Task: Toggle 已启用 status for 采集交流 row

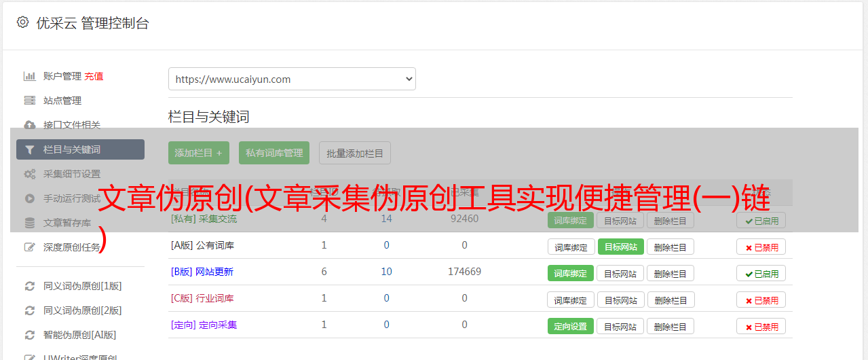Action: (x=761, y=220)
